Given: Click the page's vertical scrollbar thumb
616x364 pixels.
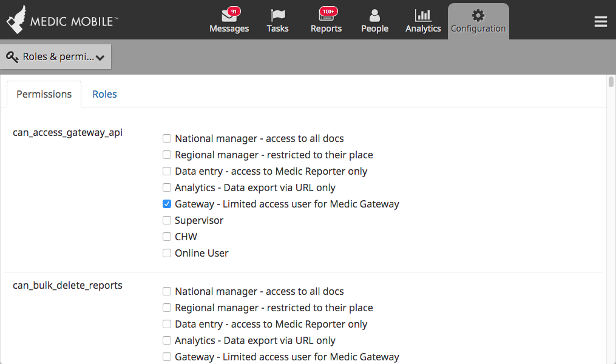Looking at the screenshot, I should [x=611, y=82].
